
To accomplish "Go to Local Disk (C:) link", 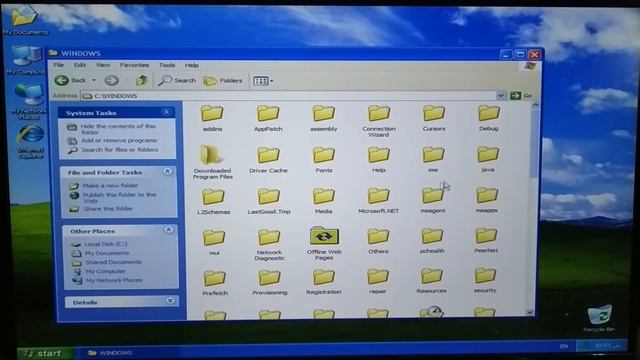I will click(x=106, y=244).
